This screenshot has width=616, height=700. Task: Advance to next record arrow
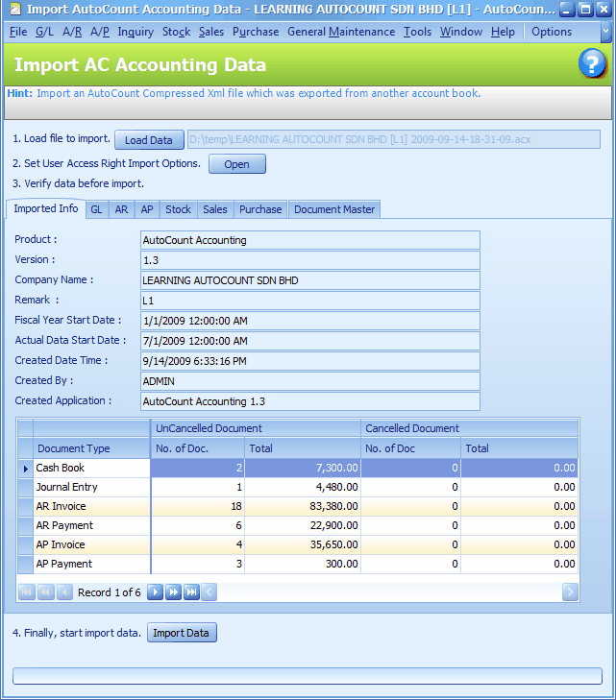click(155, 592)
